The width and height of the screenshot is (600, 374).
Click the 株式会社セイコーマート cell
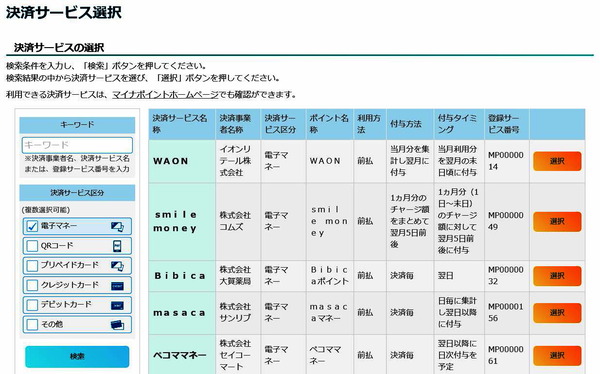pyautogui.click(x=238, y=355)
